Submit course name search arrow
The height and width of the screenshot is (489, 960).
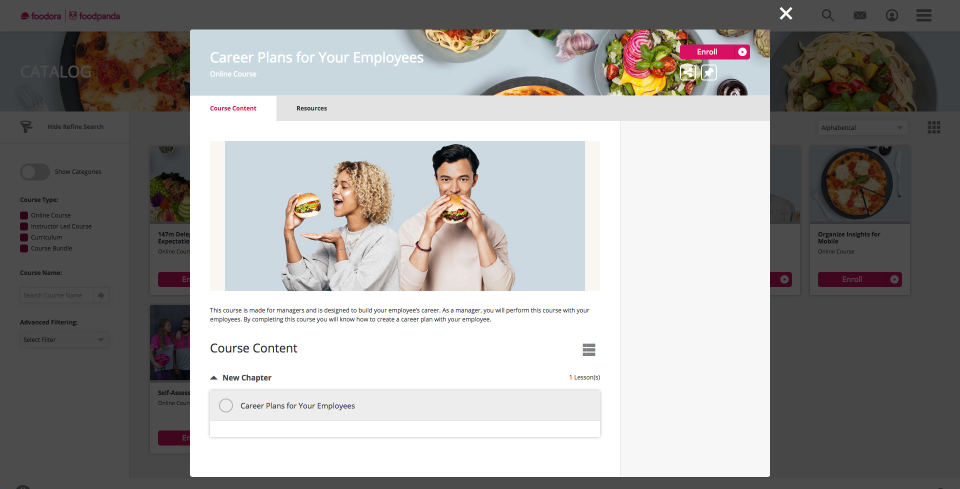[101, 295]
